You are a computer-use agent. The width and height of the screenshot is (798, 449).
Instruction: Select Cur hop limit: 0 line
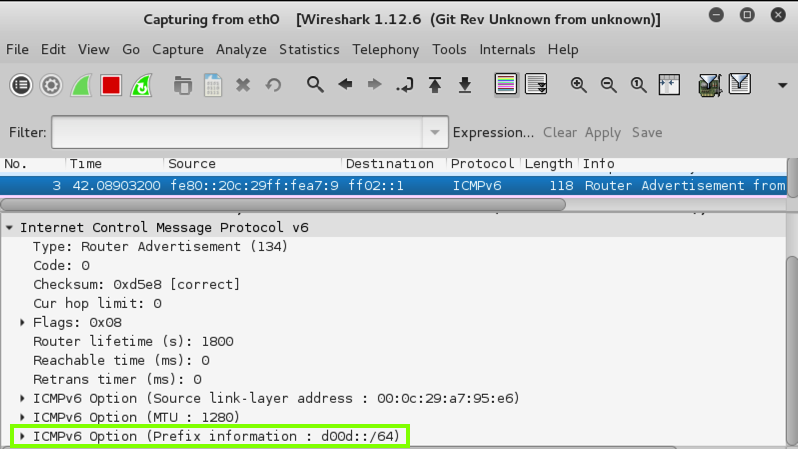pos(97,303)
